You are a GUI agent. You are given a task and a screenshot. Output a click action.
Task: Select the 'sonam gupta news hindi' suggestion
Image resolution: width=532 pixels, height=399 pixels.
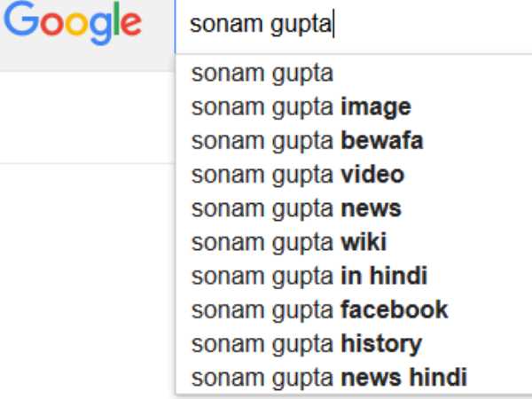tap(328, 378)
